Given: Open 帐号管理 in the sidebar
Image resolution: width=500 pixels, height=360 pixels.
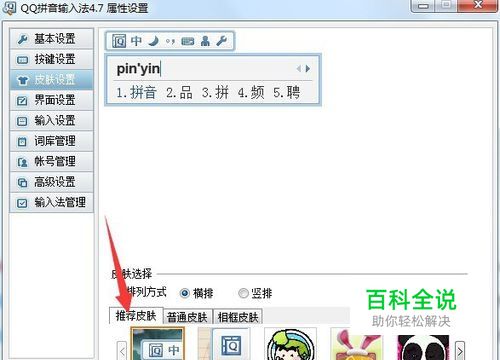Looking at the screenshot, I should (x=51, y=162).
